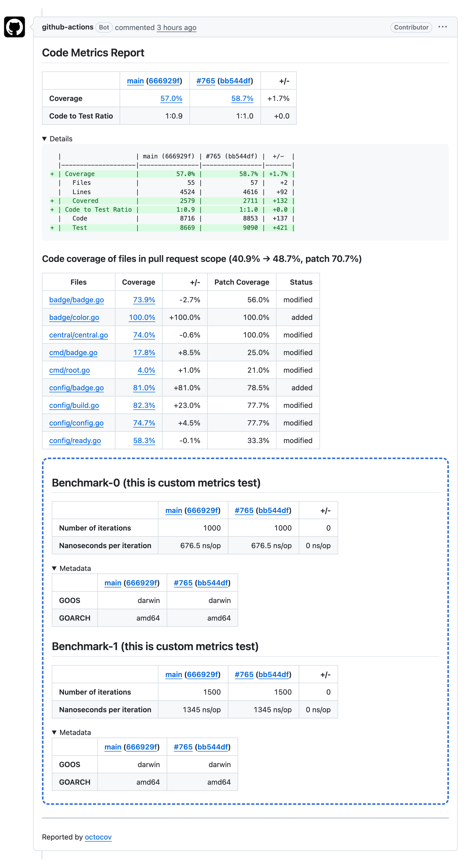Collapse the Benchmark-0 Metadata section

point(54,569)
